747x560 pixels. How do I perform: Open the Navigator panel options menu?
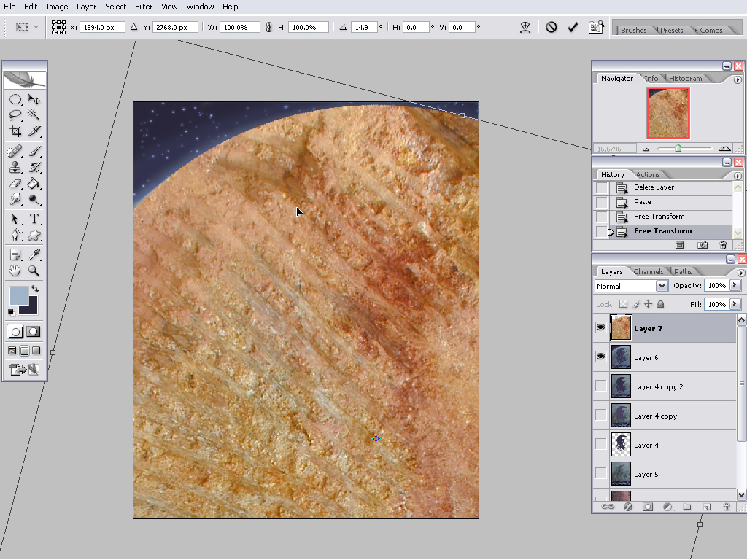738,79
